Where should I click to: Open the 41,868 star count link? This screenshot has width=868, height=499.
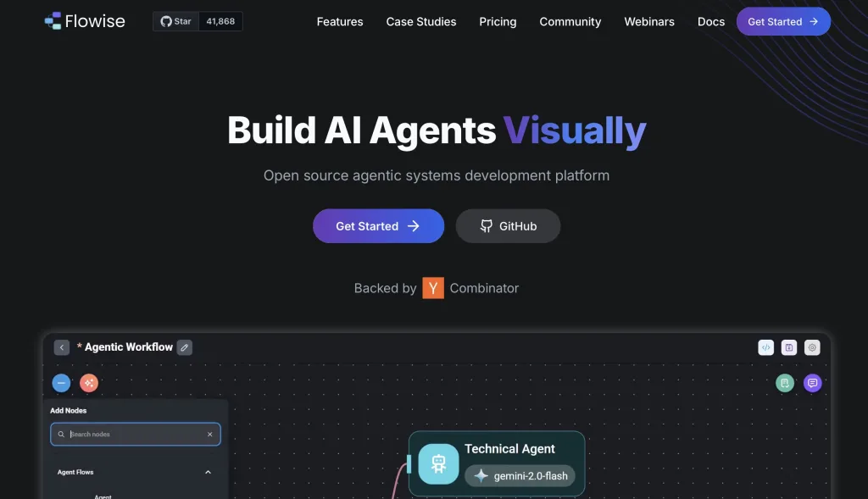[x=220, y=21]
